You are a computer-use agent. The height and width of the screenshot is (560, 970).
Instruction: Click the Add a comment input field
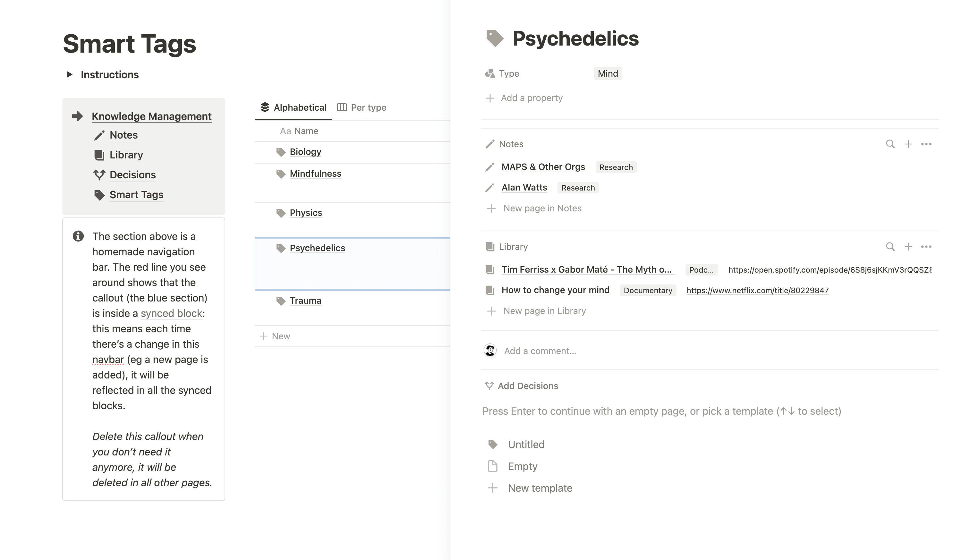point(539,351)
